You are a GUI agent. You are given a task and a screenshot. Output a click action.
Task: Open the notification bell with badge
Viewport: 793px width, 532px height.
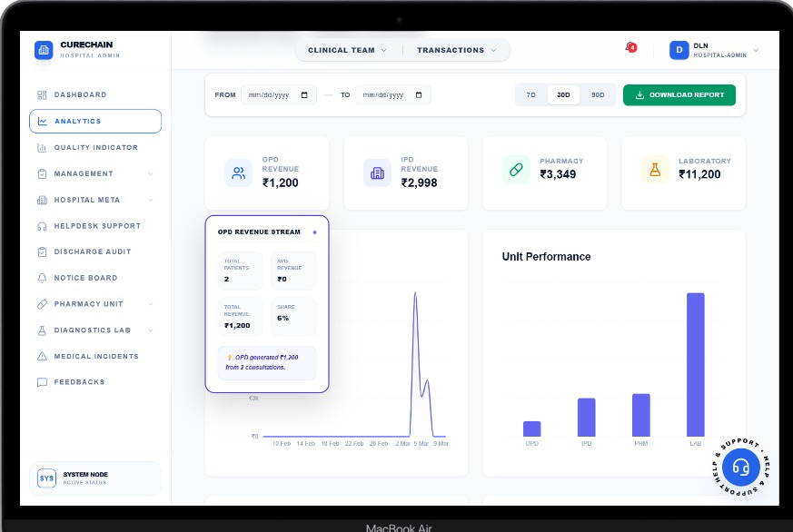629,47
